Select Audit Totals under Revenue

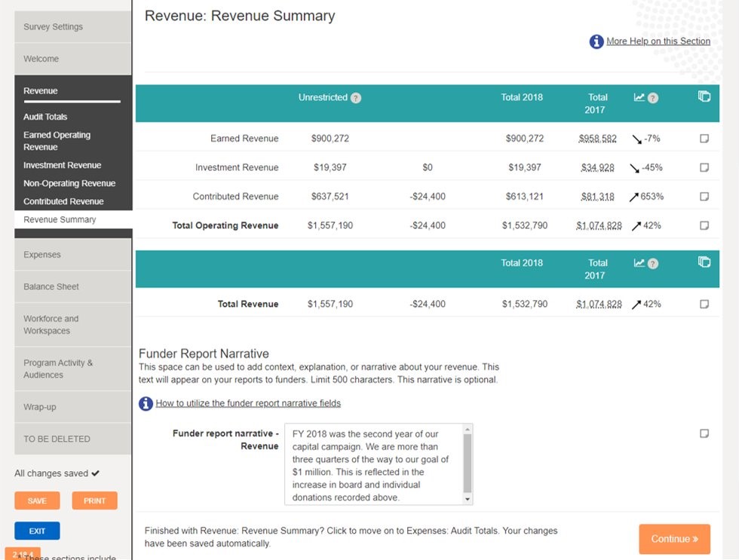click(45, 117)
